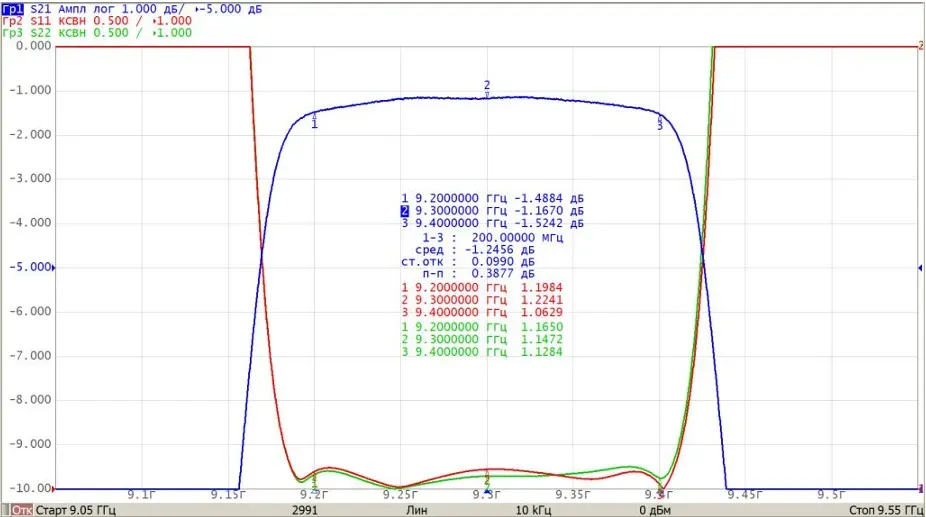Screen dimensions: 926x517
Task: Toggle the highlighted marker 2 in marker table
Action: pos(405,211)
